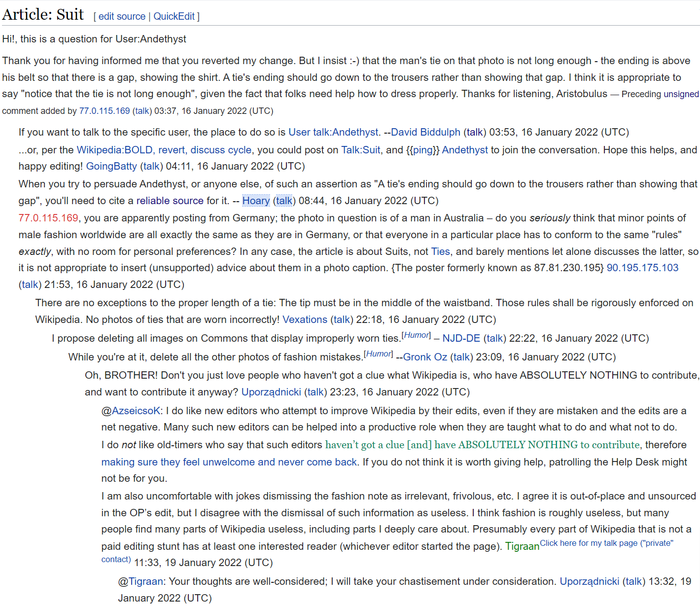
Task: Click the @Tigraan mention link
Action: tap(145, 581)
